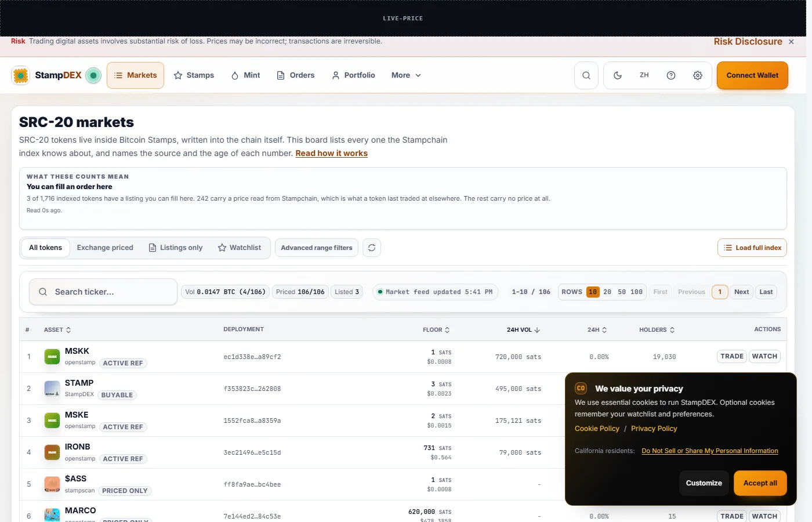The image size is (812, 522).
Task: Toggle dark mode with the moon icon
Action: pos(618,75)
